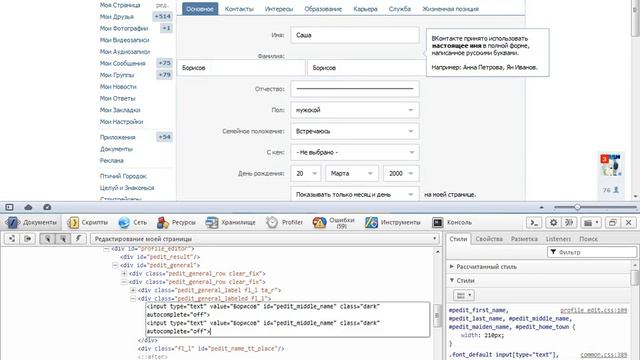
Task: Expand first pedit_general_row clear_fix node
Action: click(x=124, y=273)
